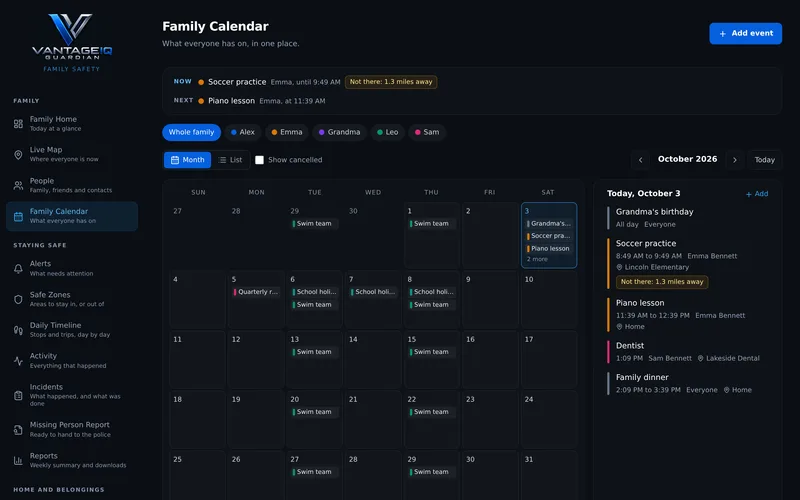The height and width of the screenshot is (500, 800).
Task: Open Swim team event on October 1
Action: (432, 224)
